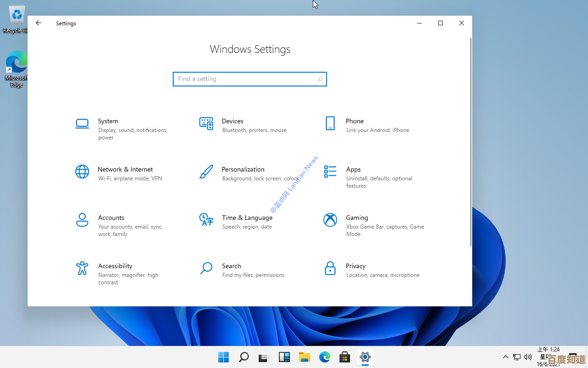Click the magnifier inside the search field
Viewport: 588px width, 368px height.
pyautogui.click(x=320, y=79)
